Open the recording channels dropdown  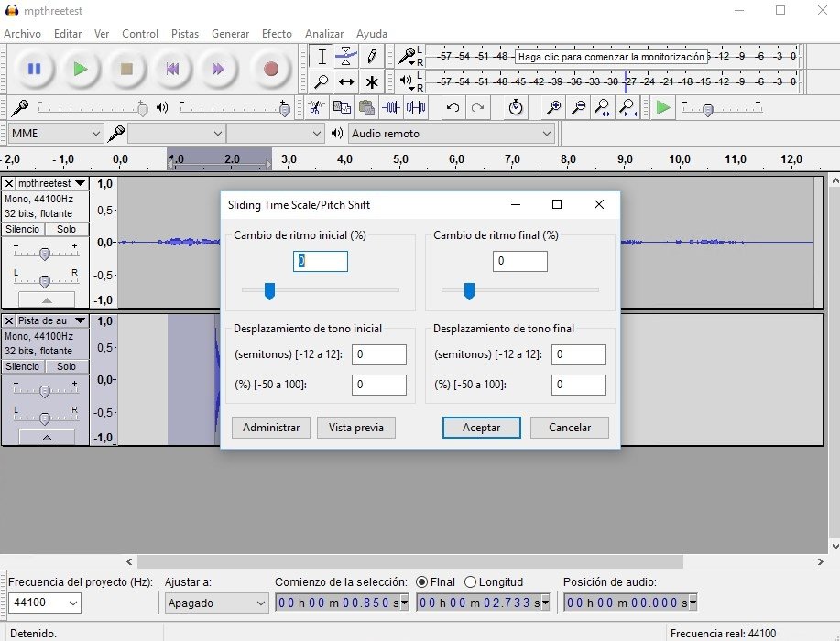(276, 134)
